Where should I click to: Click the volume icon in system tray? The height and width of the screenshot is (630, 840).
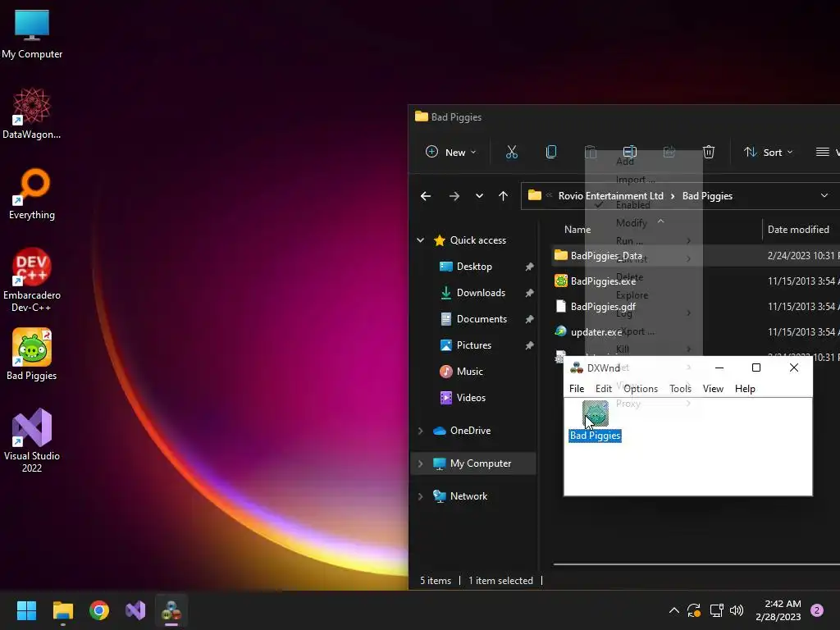(x=737, y=610)
